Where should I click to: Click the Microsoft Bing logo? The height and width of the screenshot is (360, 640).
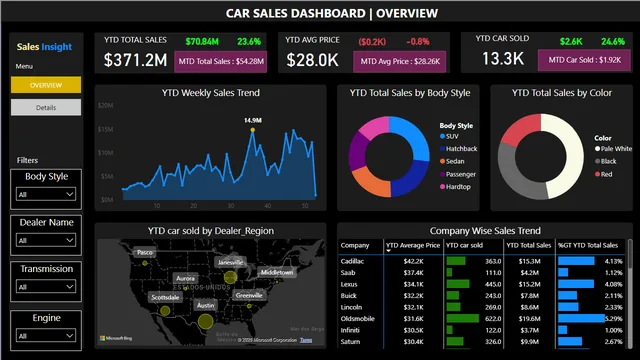tap(116, 338)
